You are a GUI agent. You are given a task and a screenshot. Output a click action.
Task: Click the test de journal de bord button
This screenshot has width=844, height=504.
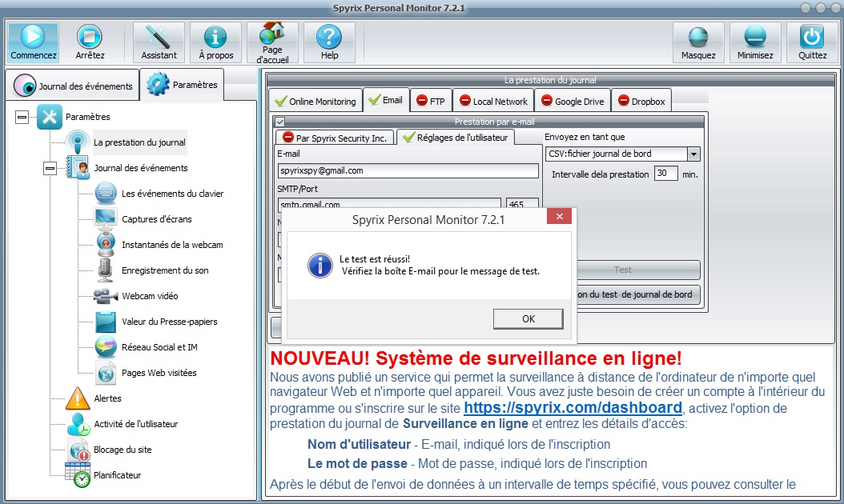coord(638,294)
